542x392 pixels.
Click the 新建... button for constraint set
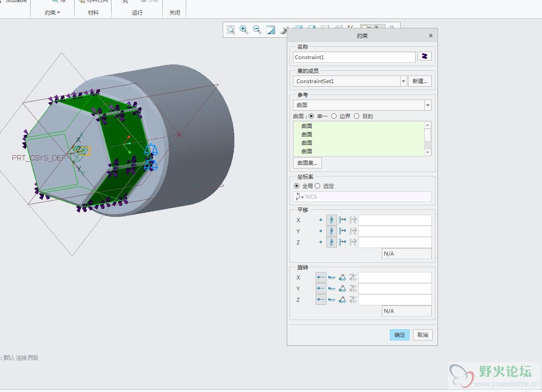click(420, 81)
